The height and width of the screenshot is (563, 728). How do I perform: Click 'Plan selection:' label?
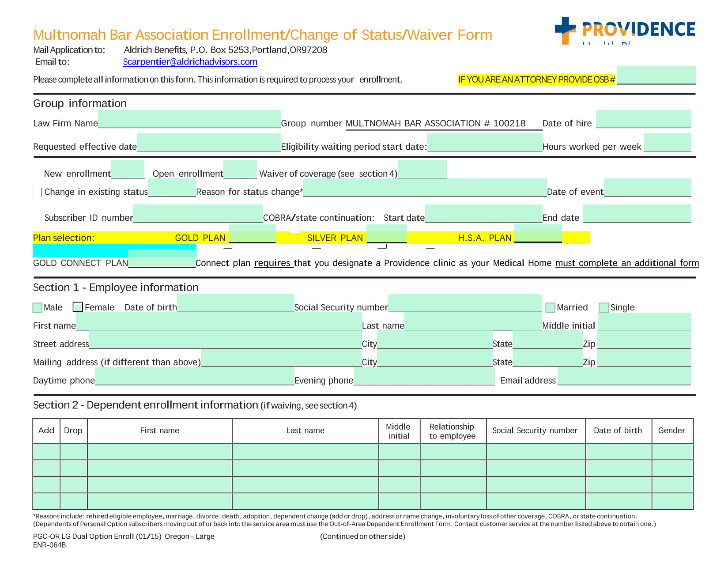click(64, 238)
